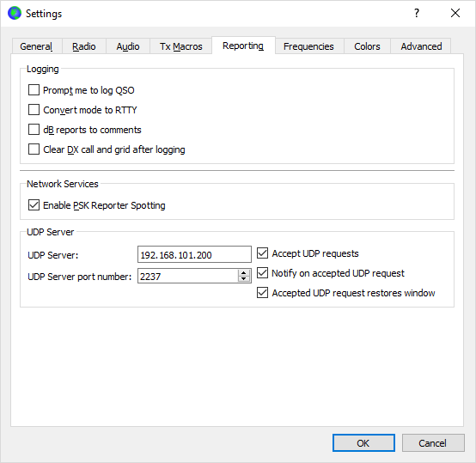This screenshot has height=463, width=476.
Task: Click the help question mark button
Action: 417,13
